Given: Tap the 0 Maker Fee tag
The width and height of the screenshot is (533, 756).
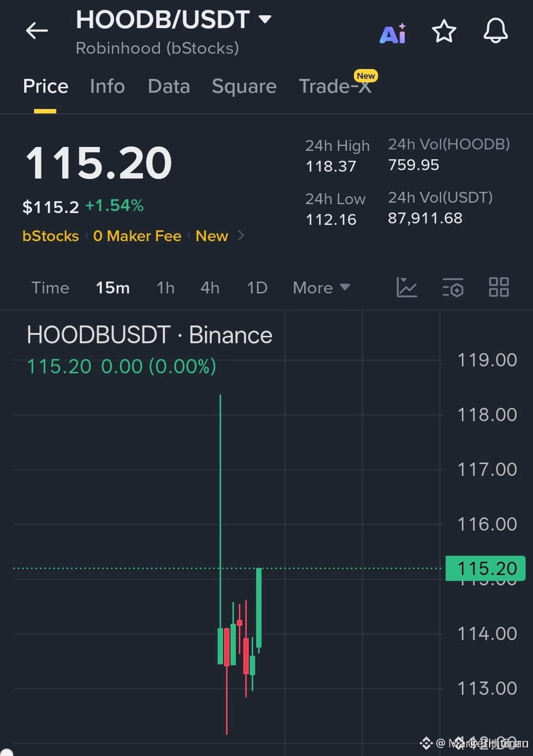Looking at the screenshot, I should (137, 236).
